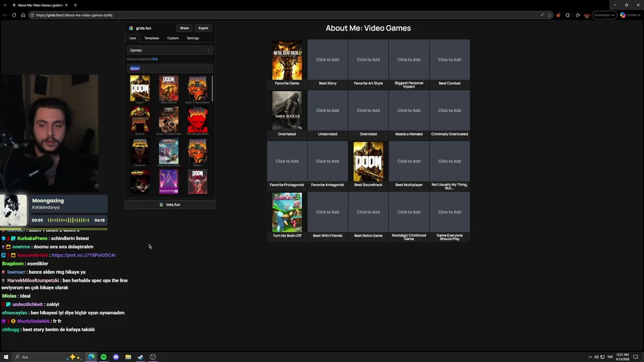
Task: Switch to the Lists tab
Action: pos(132,38)
